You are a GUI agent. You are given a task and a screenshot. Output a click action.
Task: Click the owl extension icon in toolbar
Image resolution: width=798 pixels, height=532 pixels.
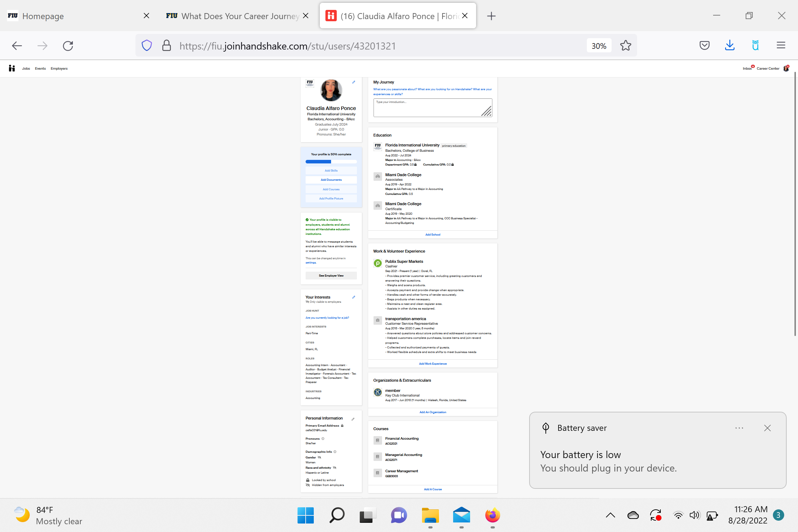[756, 45]
